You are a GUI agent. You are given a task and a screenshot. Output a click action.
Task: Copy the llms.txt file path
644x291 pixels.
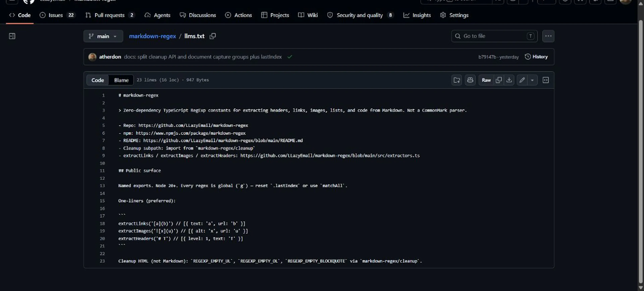click(x=212, y=36)
